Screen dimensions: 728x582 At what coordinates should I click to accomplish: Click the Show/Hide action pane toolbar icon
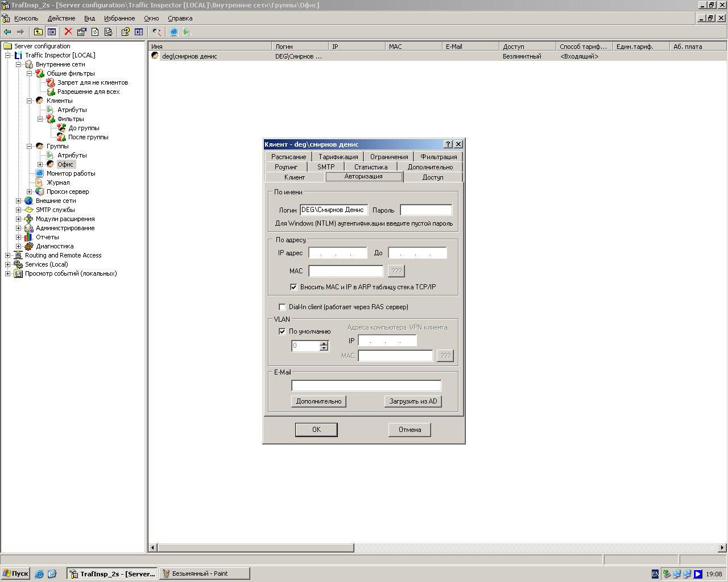point(139,32)
